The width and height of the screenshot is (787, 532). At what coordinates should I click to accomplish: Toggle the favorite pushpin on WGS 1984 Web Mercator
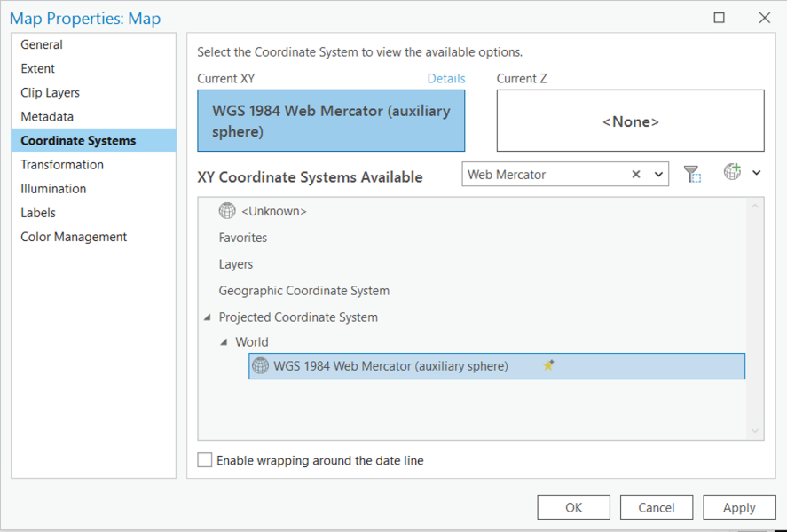click(548, 365)
